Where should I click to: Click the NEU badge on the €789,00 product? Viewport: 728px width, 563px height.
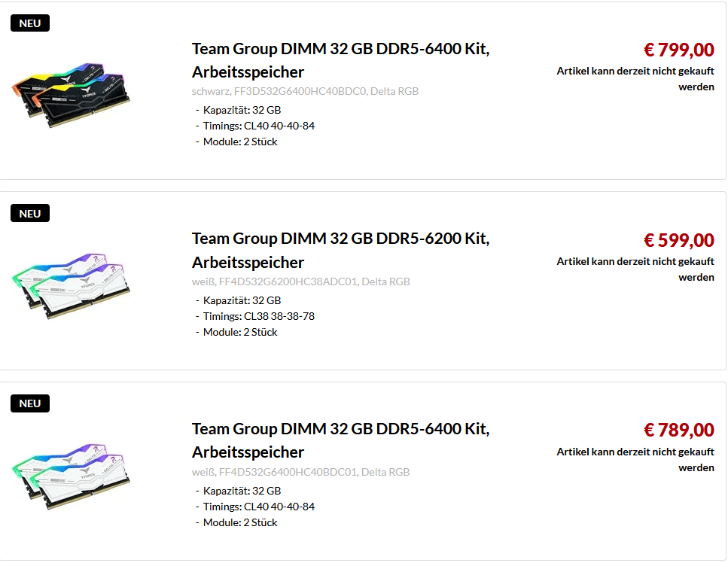click(30, 403)
